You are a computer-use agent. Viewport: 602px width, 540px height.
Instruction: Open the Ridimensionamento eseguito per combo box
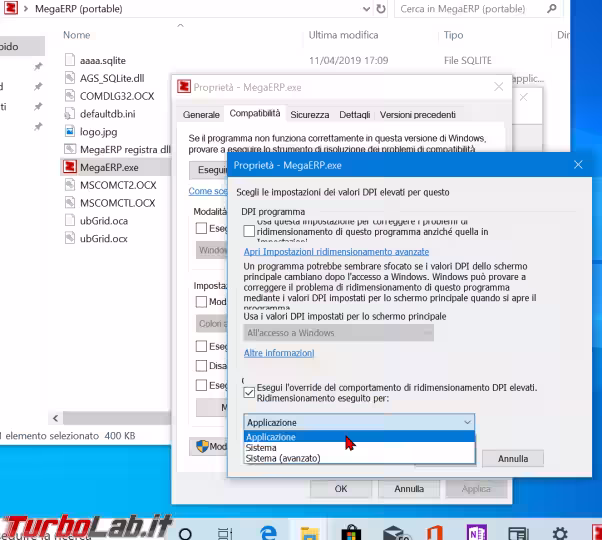359,422
